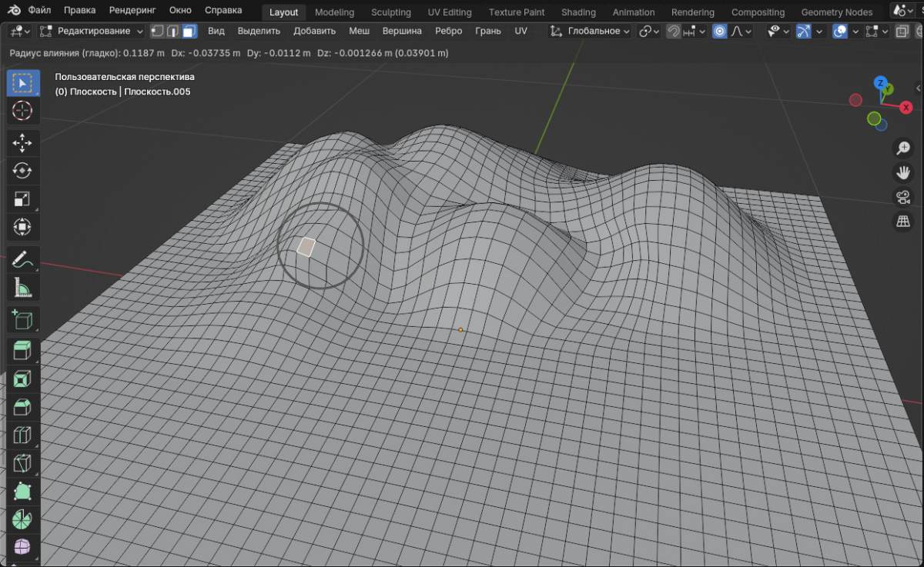Switch to the UV Editing tab
Viewport: 924px width, 567px height.
tap(450, 12)
